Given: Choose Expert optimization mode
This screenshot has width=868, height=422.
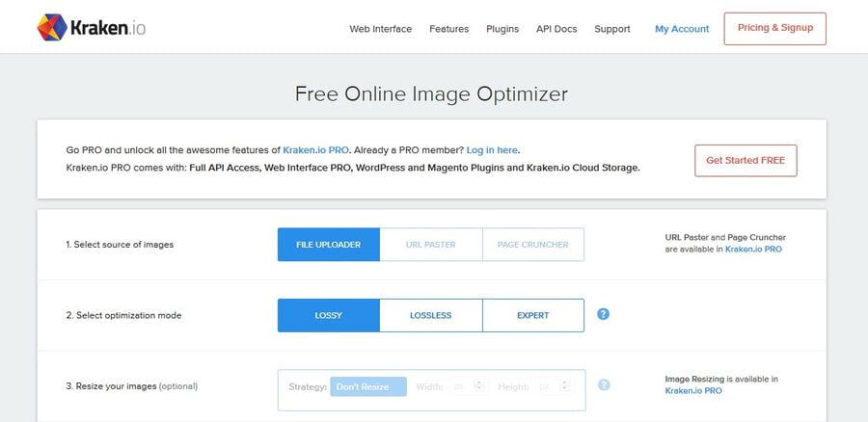Looking at the screenshot, I should tap(533, 315).
